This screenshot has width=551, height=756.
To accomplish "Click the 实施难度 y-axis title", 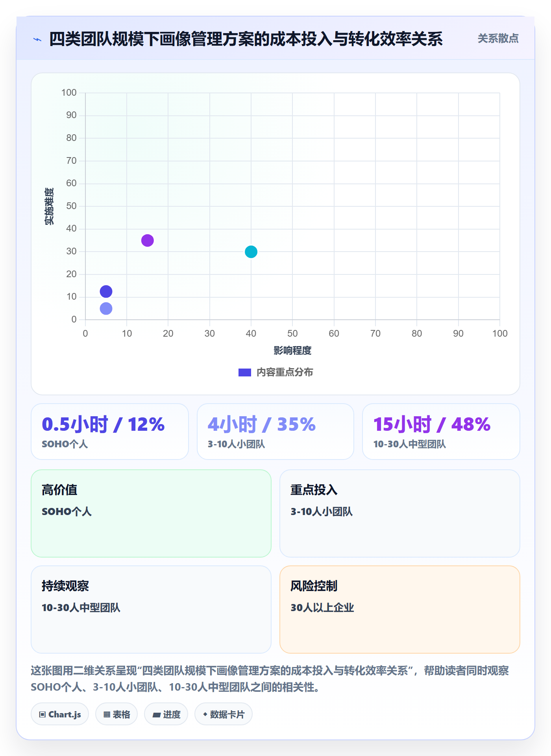I will (x=49, y=206).
